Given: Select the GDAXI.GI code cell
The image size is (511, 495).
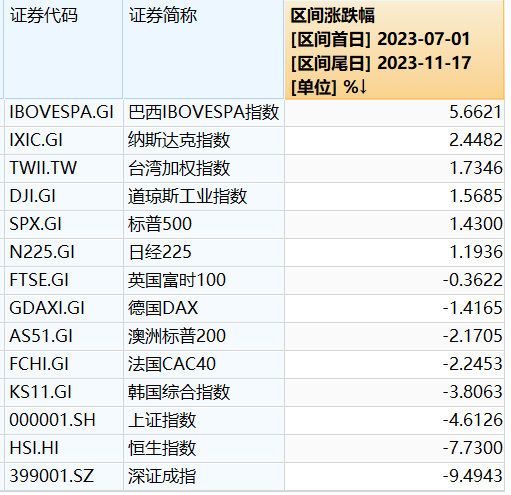Looking at the screenshot, I should pyautogui.click(x=64, y=308).
